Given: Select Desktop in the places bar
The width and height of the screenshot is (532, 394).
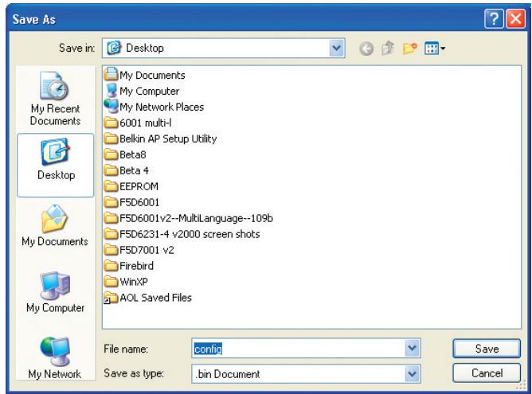Looking at the screenshot, I should coord(55,165).
